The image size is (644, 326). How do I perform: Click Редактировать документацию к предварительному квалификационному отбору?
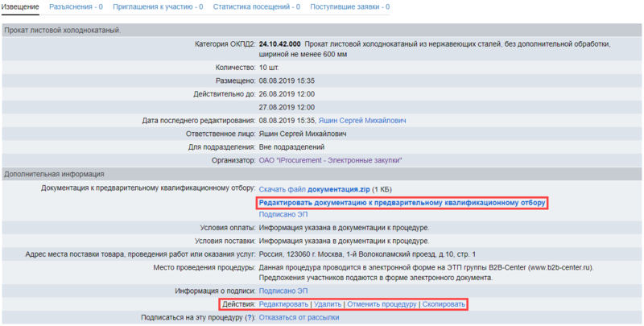click(402, 203)
